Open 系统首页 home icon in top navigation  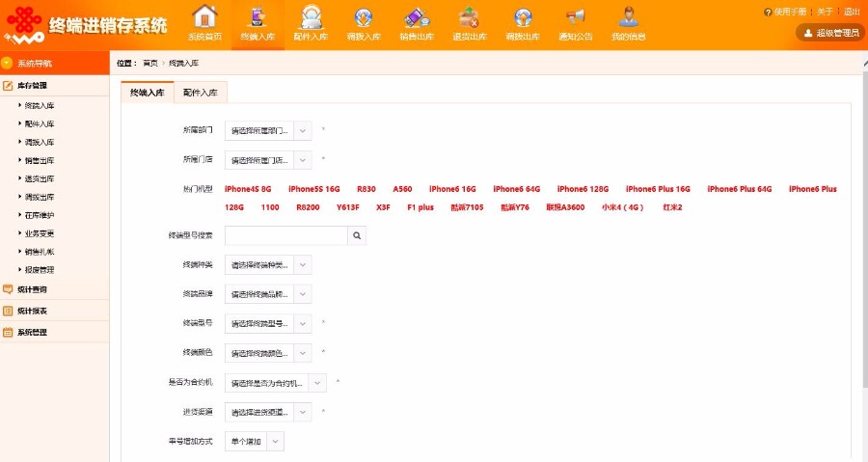204,16
